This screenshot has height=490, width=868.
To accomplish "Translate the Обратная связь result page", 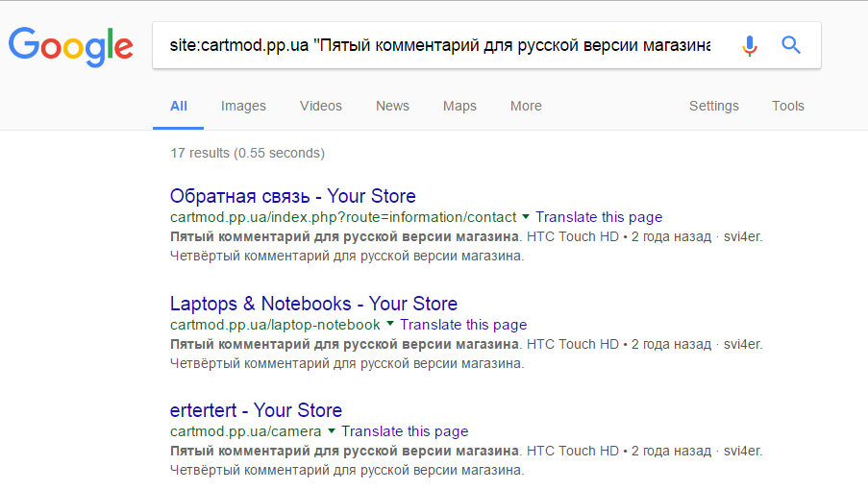I will point(599,217).
